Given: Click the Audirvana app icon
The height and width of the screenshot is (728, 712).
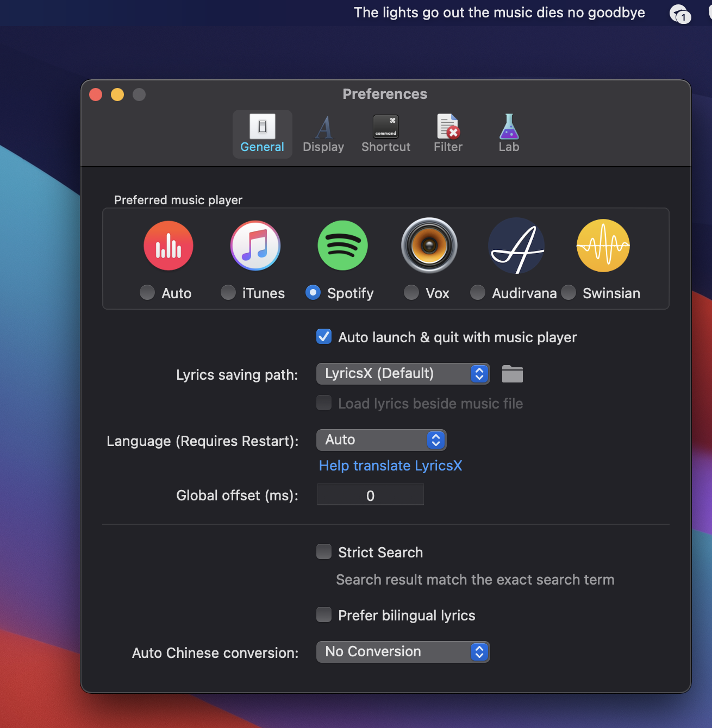Looking at the screenshot, I should (516, 246).
